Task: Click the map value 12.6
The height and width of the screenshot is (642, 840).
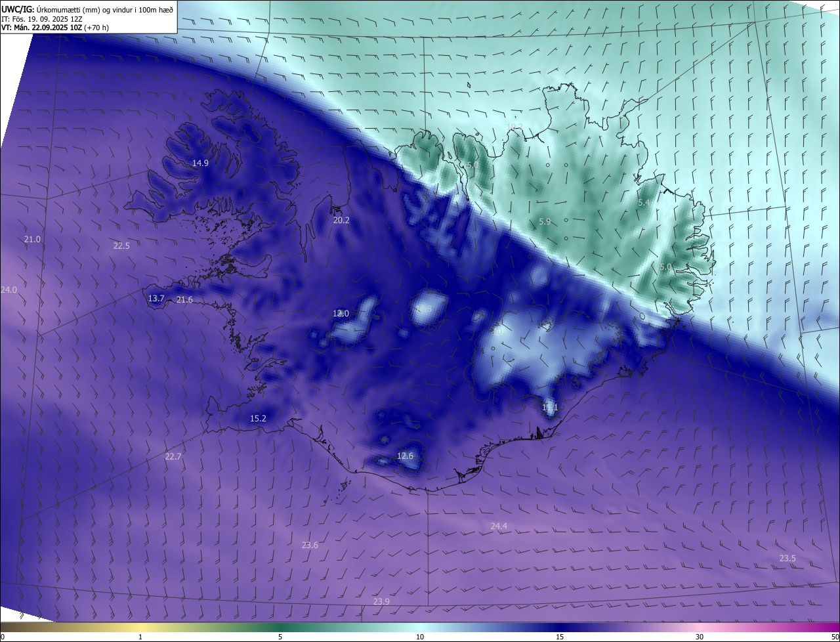Action: tap(405, 456)
